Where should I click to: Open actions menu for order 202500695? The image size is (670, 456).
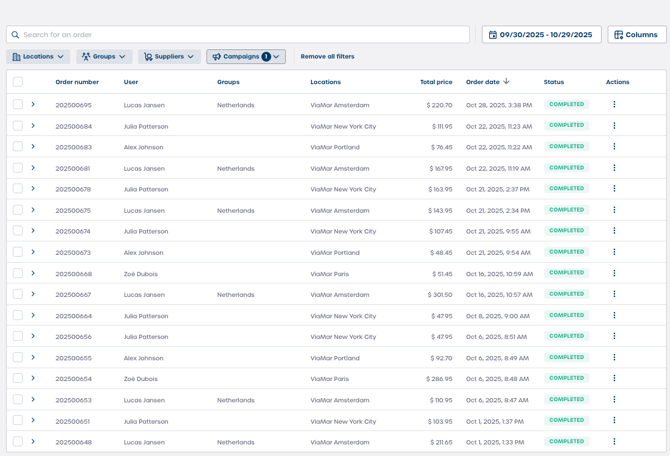coord(614,105)
